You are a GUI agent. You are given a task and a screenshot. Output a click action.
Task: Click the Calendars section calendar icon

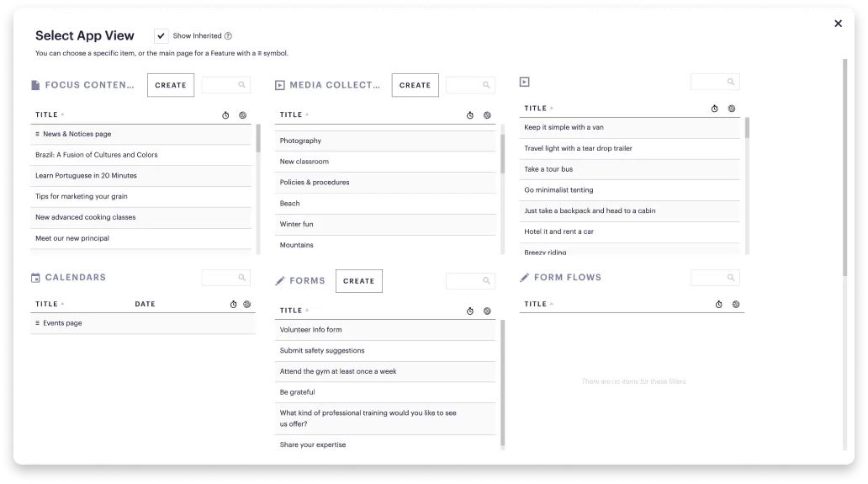(35, 278)
